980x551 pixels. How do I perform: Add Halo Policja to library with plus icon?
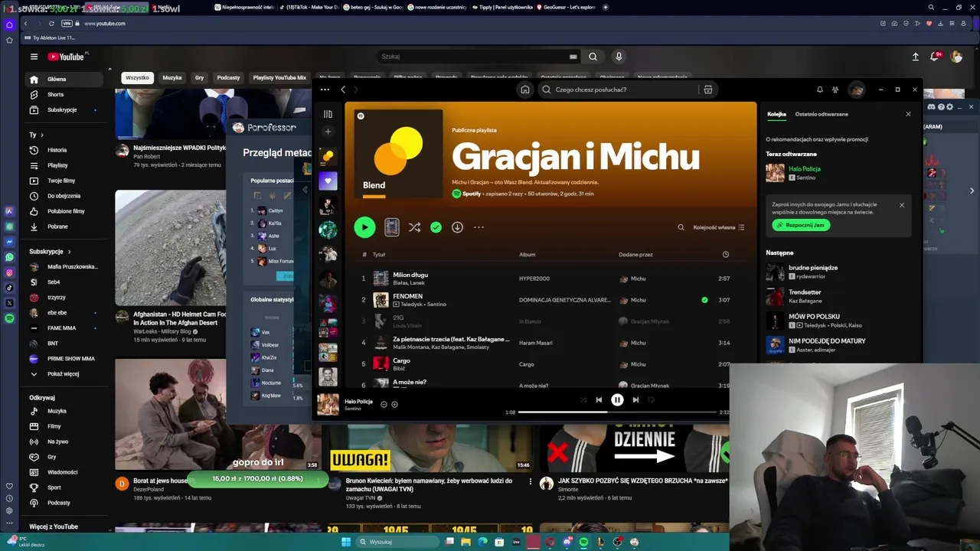click(x=394, y=404)
